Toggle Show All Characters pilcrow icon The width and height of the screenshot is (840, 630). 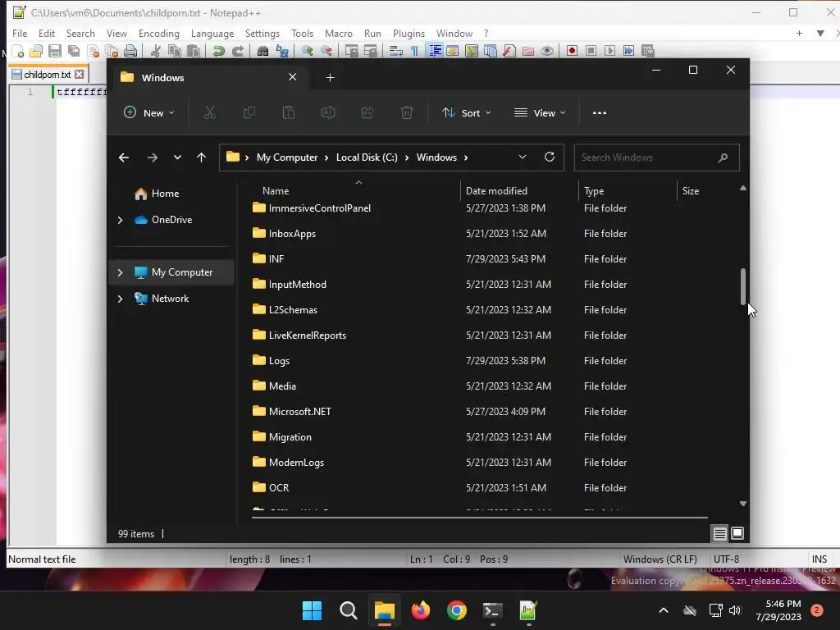(x=414, y=51)
